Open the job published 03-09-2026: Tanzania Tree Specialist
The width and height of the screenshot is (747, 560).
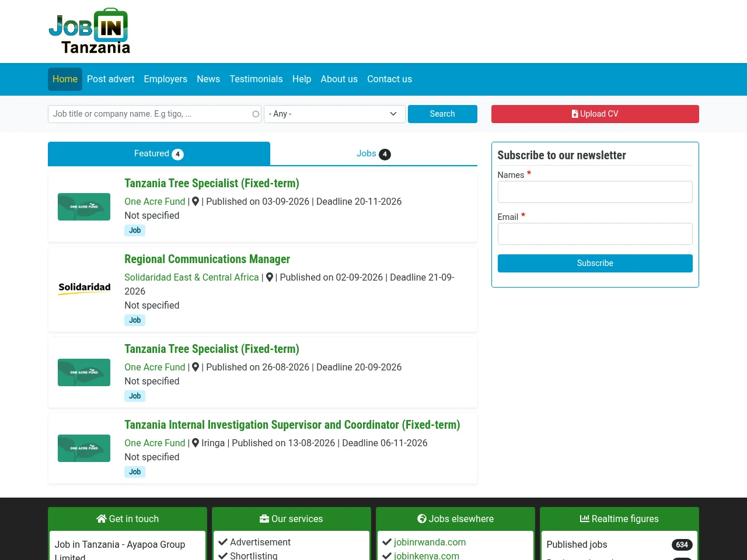pos(212,183)
